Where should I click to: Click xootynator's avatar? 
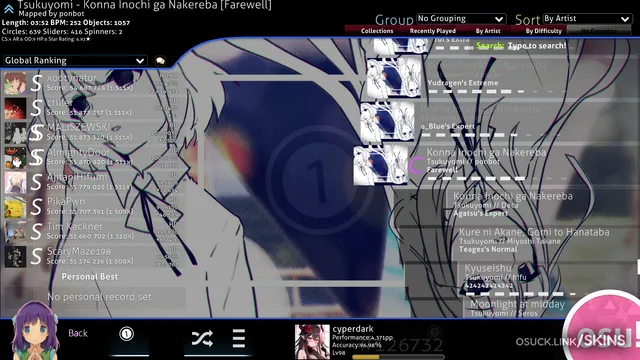click(16, 84)
